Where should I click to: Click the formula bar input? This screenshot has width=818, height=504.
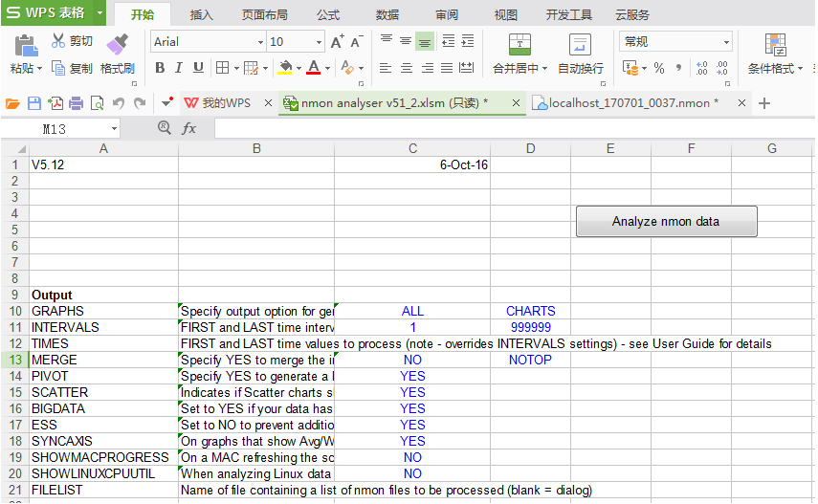pos(514,129)
